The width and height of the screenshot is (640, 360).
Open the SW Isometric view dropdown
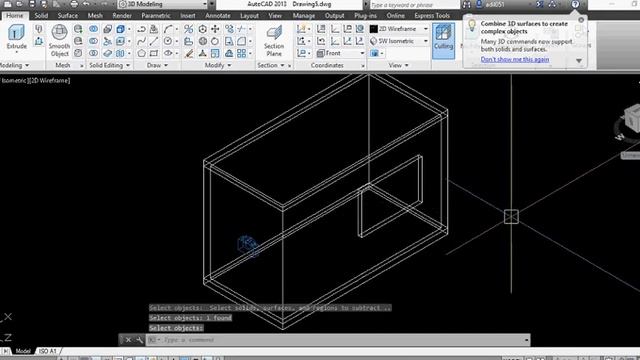pyautogui.click(x=399, y=41)
